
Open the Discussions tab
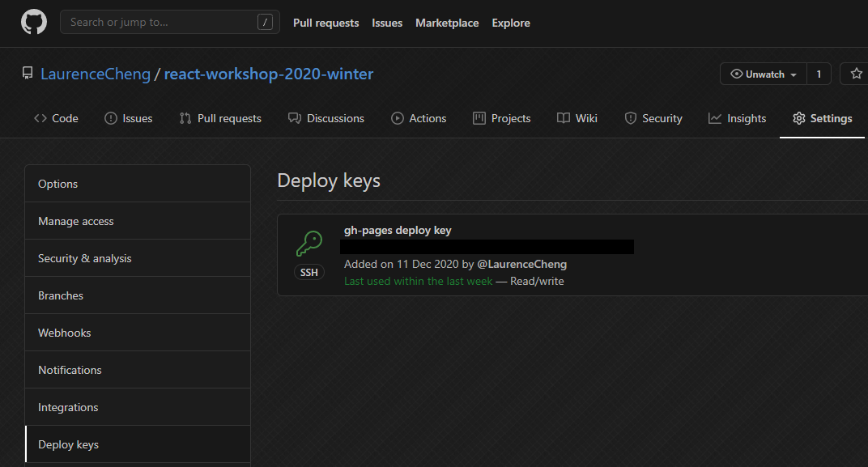[x=326, y=118]
